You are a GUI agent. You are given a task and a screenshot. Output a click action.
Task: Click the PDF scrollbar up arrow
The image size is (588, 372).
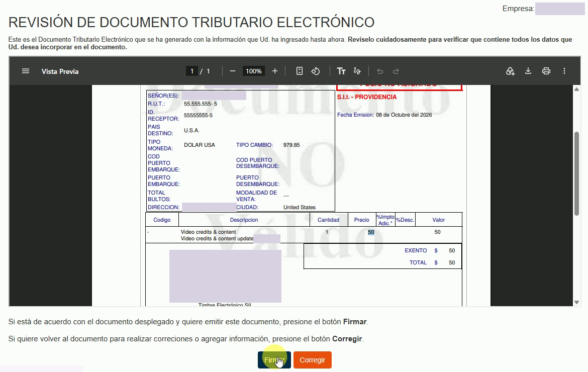(x=577, y=89)
